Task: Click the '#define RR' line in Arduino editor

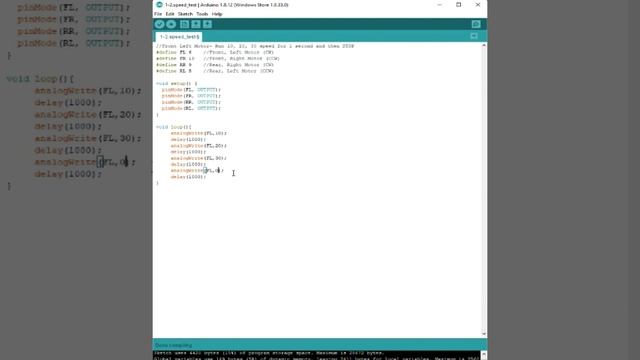Action: 215,64
